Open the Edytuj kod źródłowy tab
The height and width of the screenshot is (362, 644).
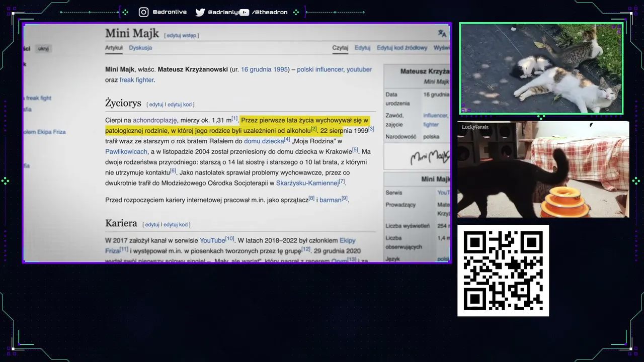[x=402, y=48]
